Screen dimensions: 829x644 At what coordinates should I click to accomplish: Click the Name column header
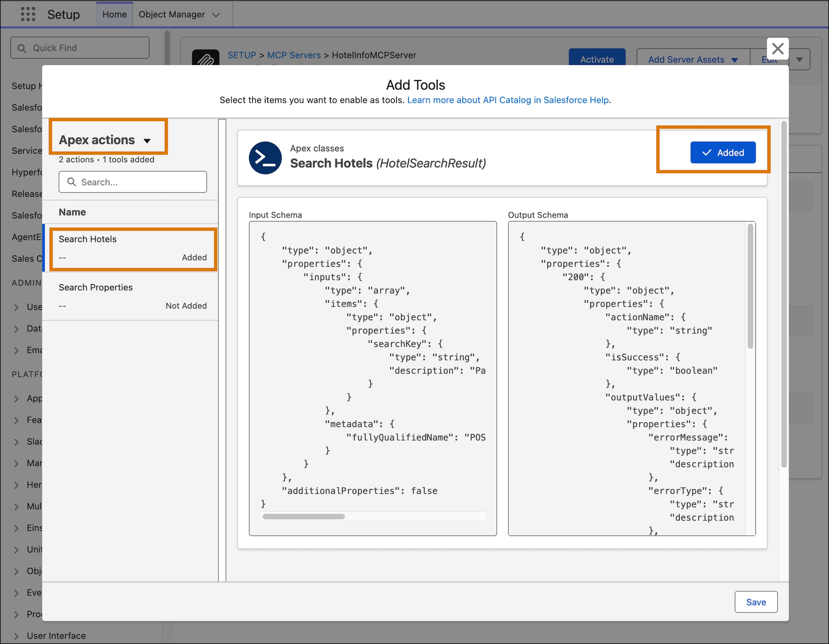72,212
